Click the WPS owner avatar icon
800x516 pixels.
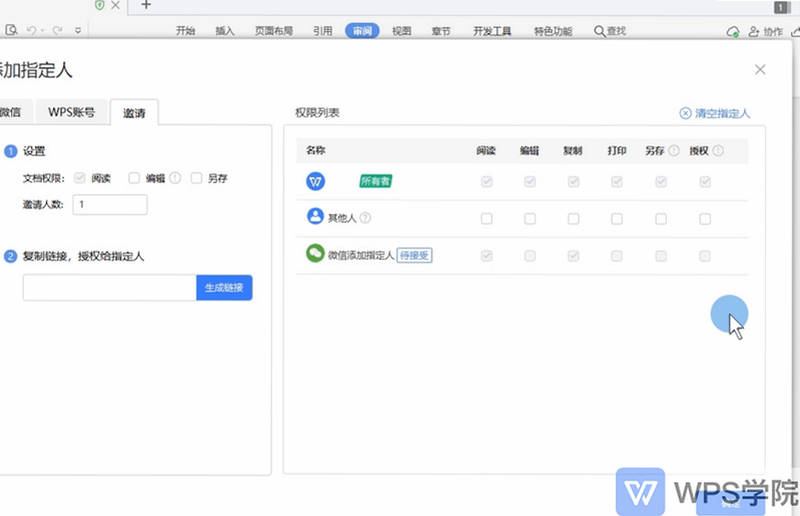[315, 181]
